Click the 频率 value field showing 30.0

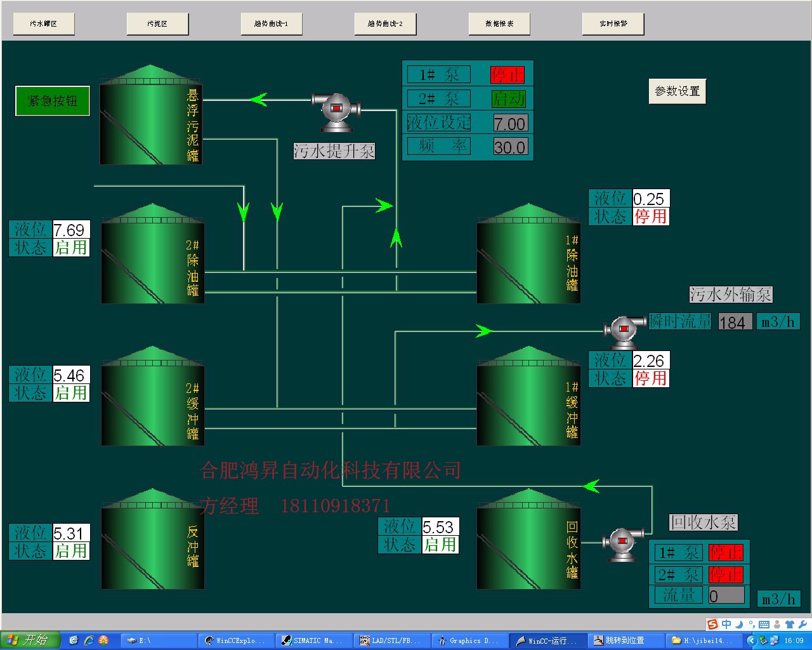pyautogui.click(x=510, y=147)
